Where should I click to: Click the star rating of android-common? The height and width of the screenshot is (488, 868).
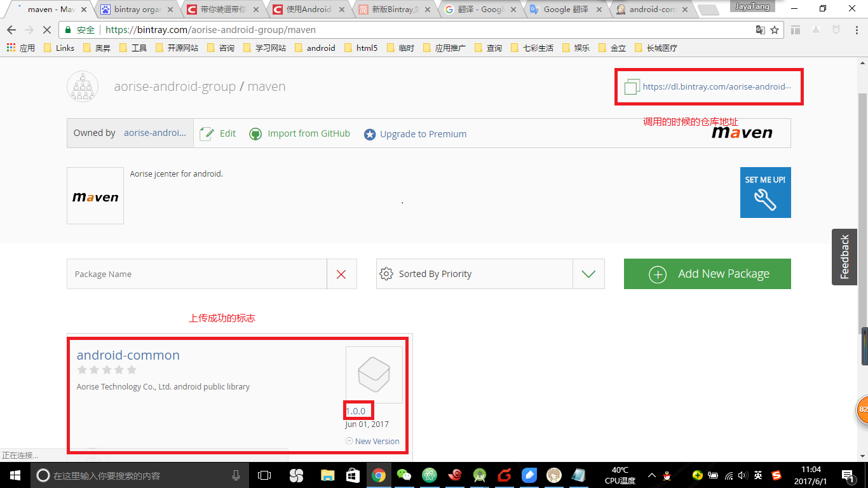point(107,370)
